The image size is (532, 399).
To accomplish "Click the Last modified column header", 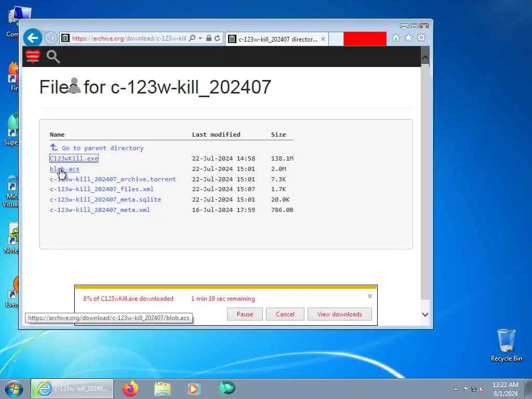I will [216, 135].
